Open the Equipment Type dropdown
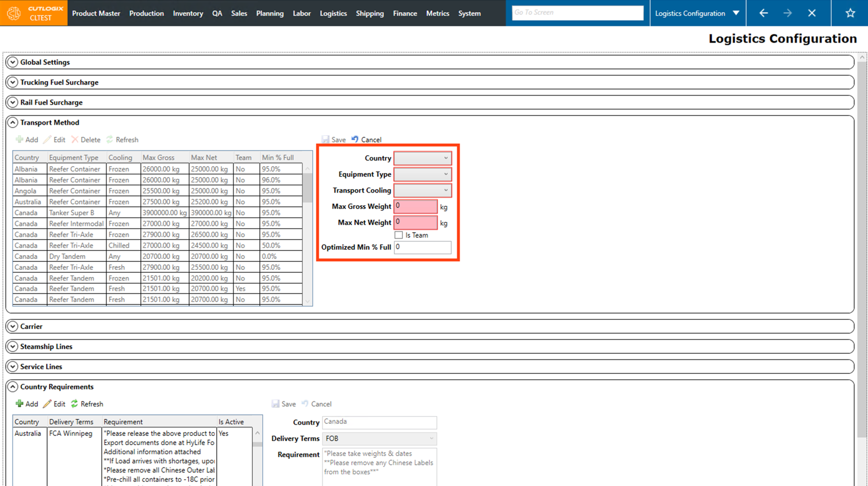Screen dimensions: 868x486 422,174
